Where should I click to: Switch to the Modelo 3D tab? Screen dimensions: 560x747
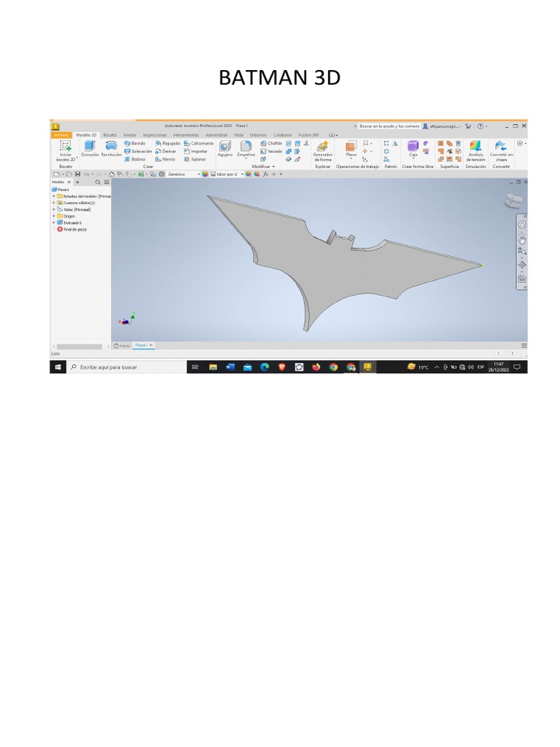(86, 135)
